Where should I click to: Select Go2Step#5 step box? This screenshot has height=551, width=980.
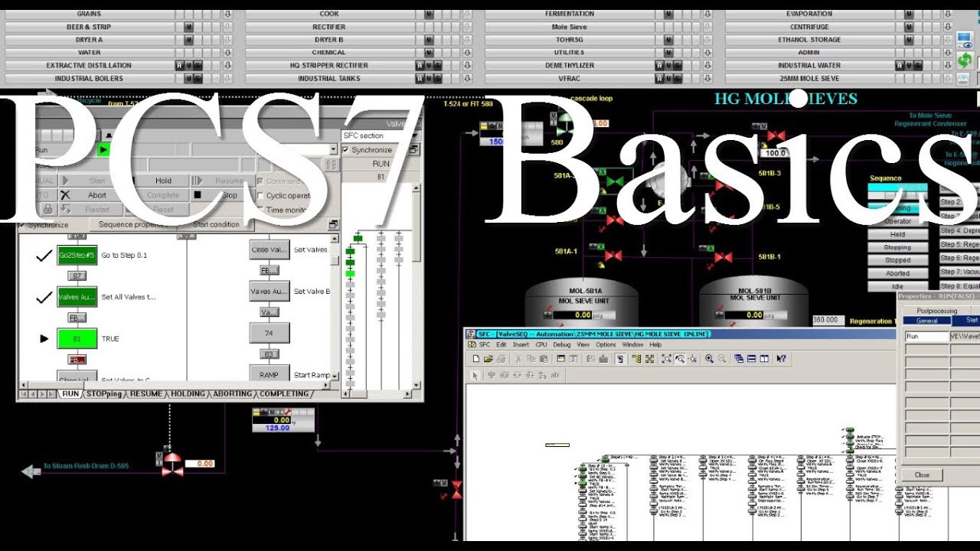point(77,256)
